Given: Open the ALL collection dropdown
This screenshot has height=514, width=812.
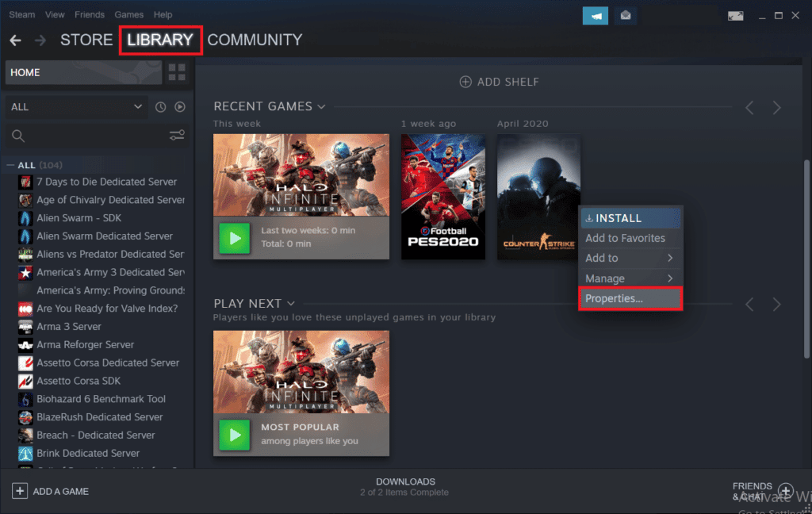Looking at the screenshot, I should click(75, 106).
